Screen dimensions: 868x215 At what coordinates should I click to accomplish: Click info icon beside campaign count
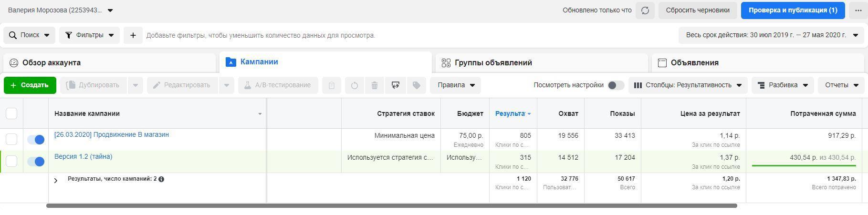(161, 179)
